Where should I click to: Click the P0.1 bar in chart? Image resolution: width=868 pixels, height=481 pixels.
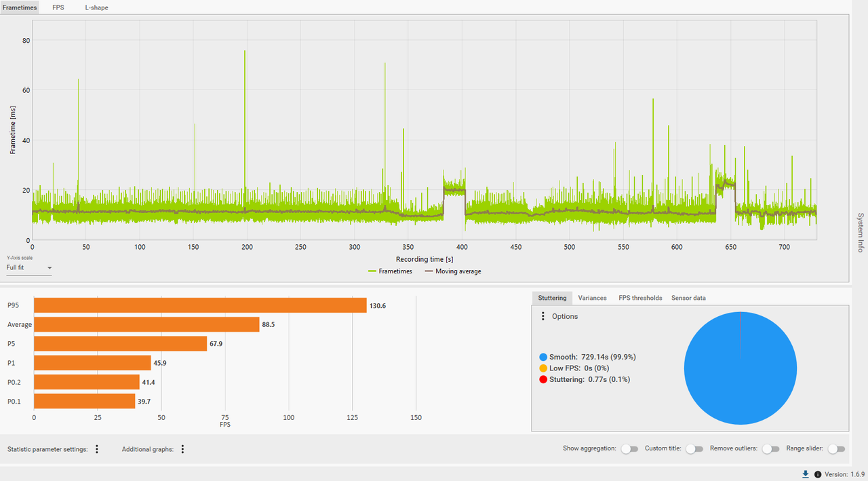(85, 402)
